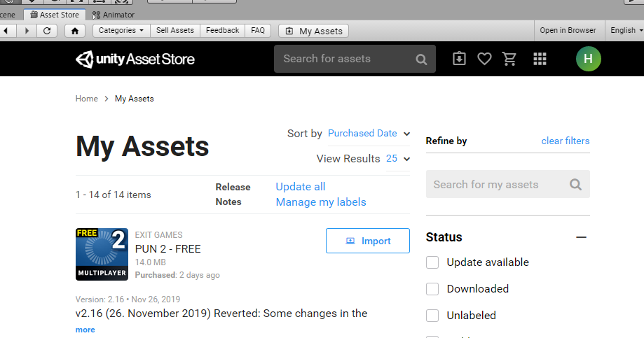Toggle the Downloaded status checkbox
The height and width of the screenshot is (338, 644).
432,289
